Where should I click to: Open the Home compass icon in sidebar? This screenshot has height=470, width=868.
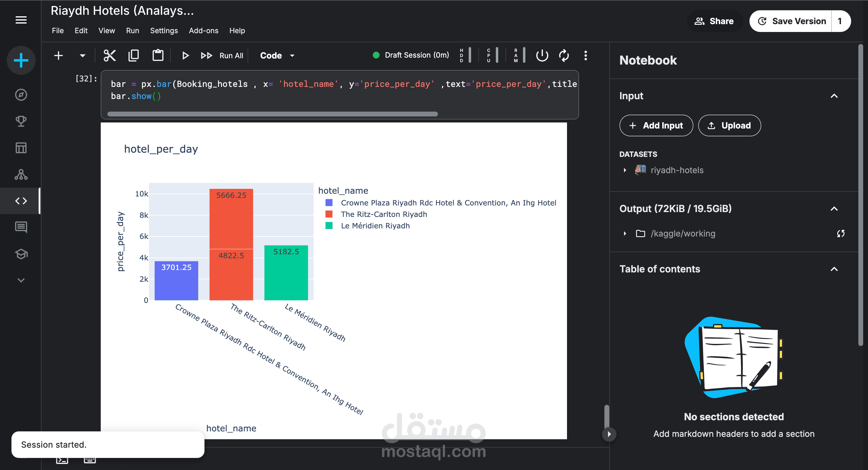click(x=21, y=95)
